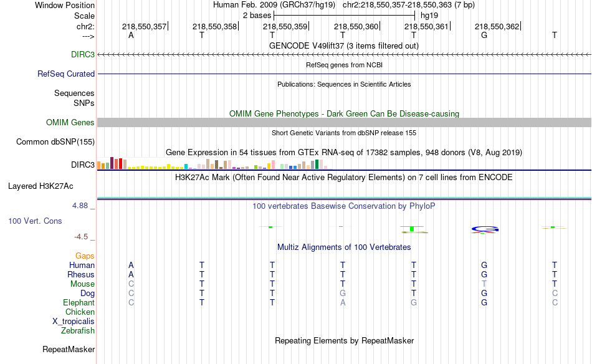The width and height of the screenshot is (592, 364).
Task: Click the Sequences track label
Action: click(x=74, y=93)
